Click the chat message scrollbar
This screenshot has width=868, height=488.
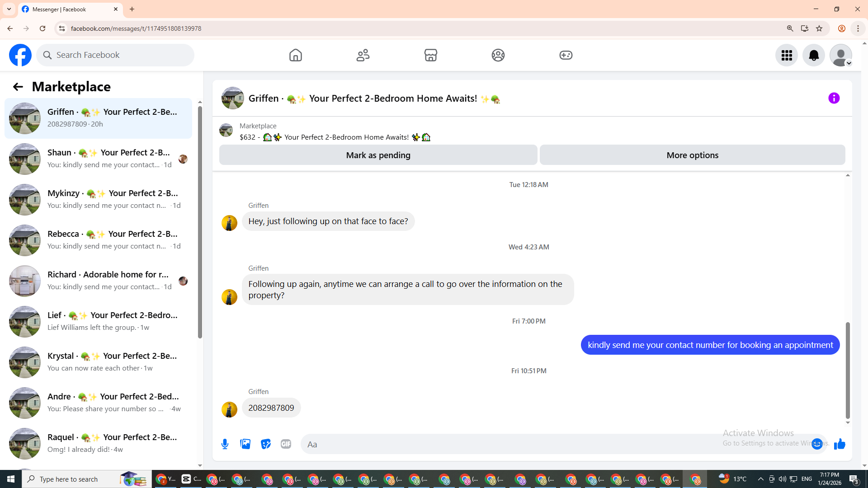(x=848, y=371)
